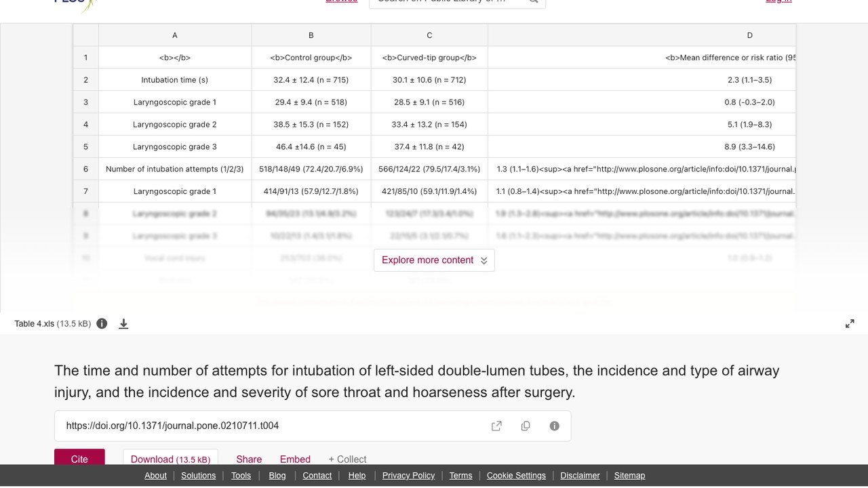Show DOI info using the icon in the DOI field
The height and width of the screenshot is (488, 868).
point(554,426)
